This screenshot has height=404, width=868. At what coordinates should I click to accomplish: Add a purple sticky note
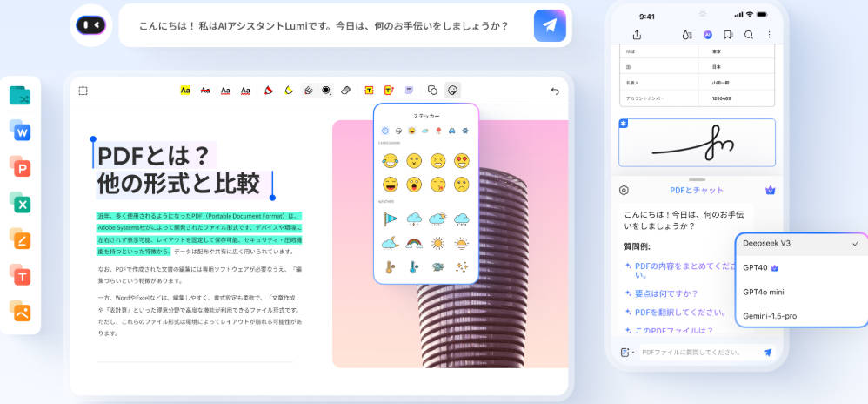409,90
